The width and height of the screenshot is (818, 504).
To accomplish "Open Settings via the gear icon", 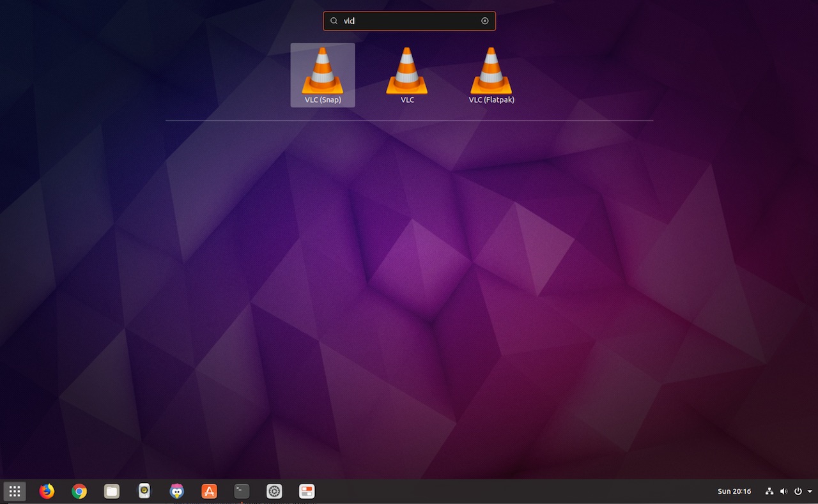I will [x=274, y=491].
